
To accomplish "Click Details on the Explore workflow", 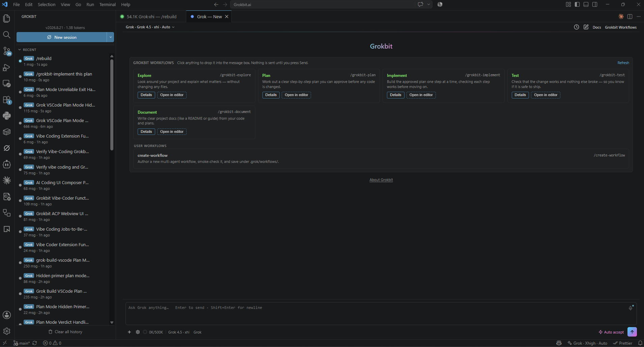I will click(146, 95).
